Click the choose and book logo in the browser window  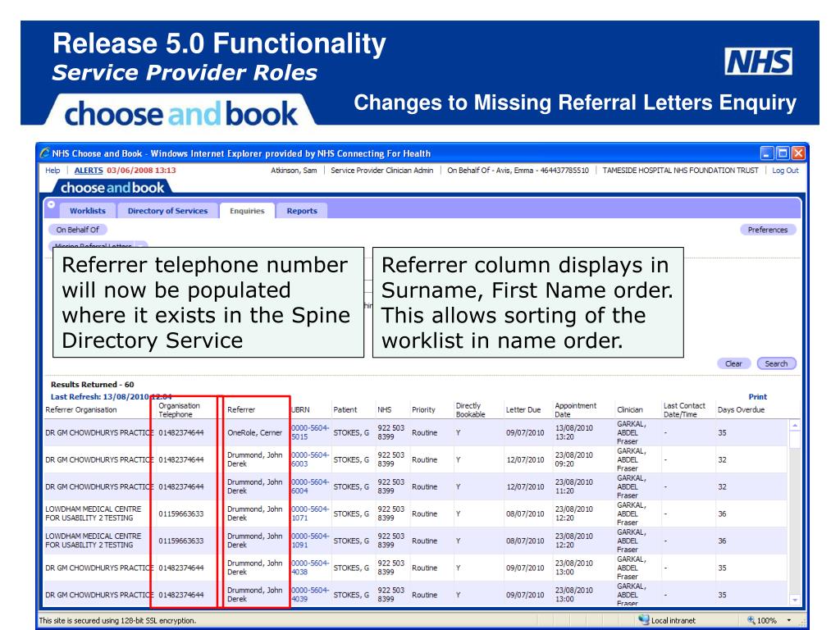pyautogui.click(x=112, y=188)
